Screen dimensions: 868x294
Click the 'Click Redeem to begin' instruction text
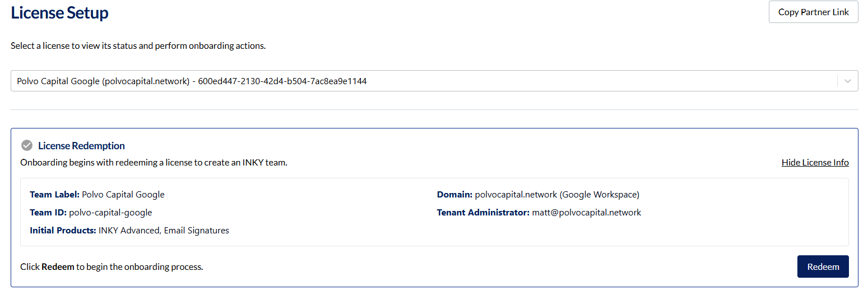pos(112,267)
